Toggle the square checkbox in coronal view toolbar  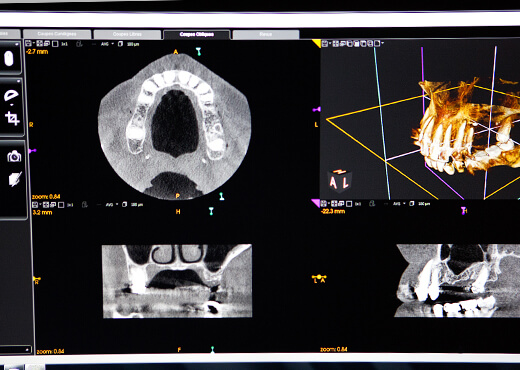click(61, 205)
